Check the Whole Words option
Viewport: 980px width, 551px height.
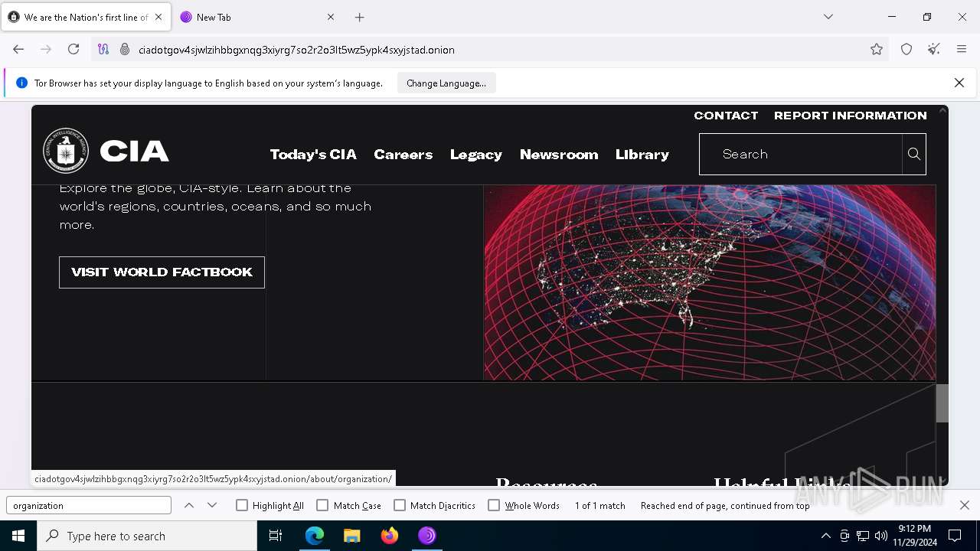[x=494, y=505]
